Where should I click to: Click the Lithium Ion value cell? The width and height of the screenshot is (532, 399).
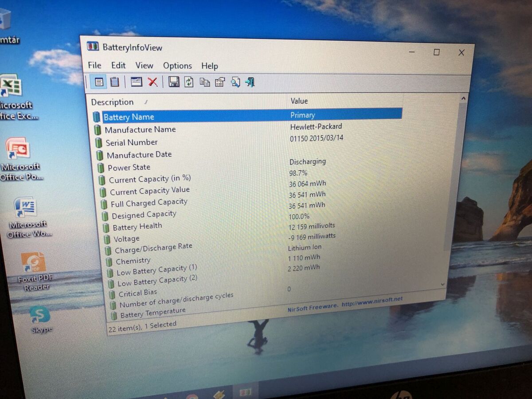pos(305,247)
